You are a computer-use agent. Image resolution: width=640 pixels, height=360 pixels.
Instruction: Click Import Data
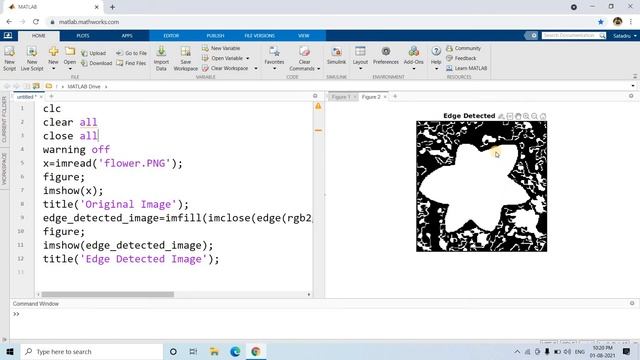click(161, 58)
